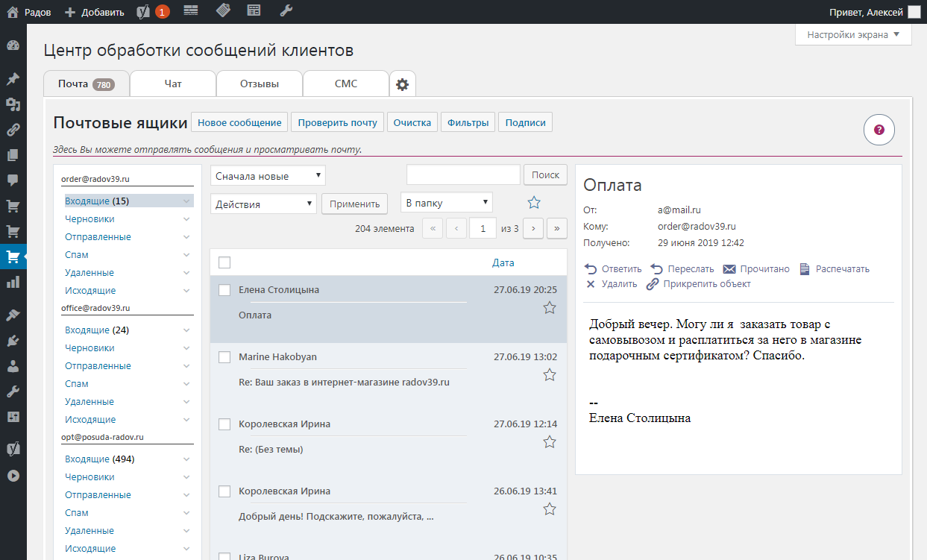Click the wrench icon in top admin bar
Image resolution: width=927 pixels, height=560 pixels.
286,10
